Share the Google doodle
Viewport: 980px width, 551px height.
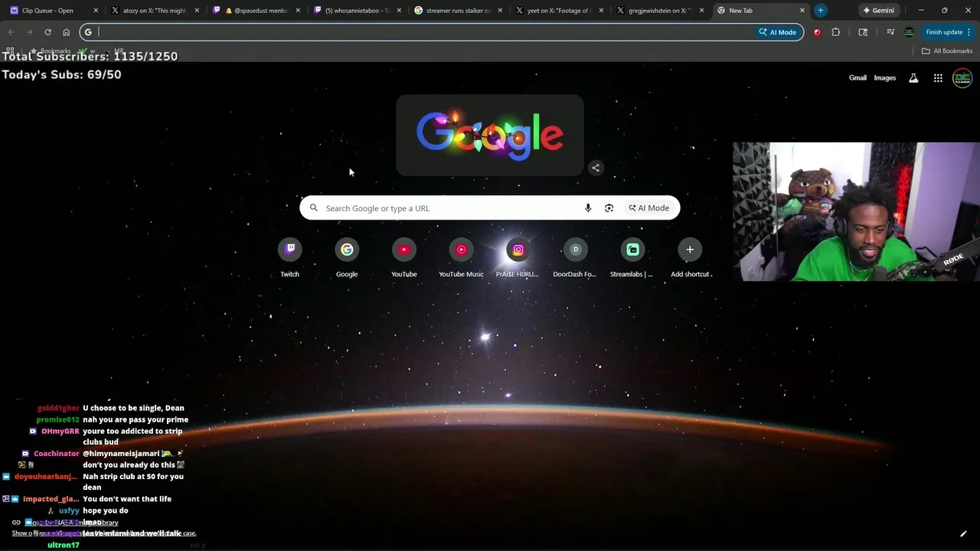(x=596, y=168)
